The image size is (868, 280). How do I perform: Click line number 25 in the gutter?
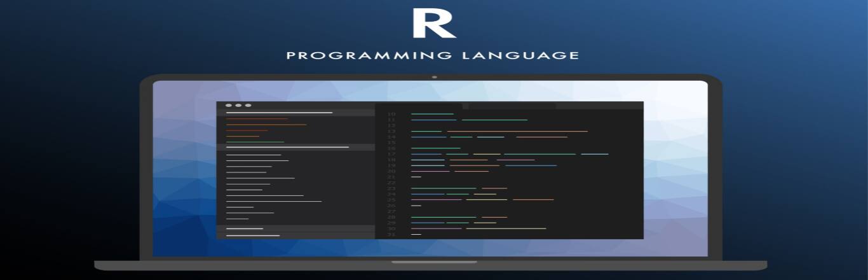(391, 200)
